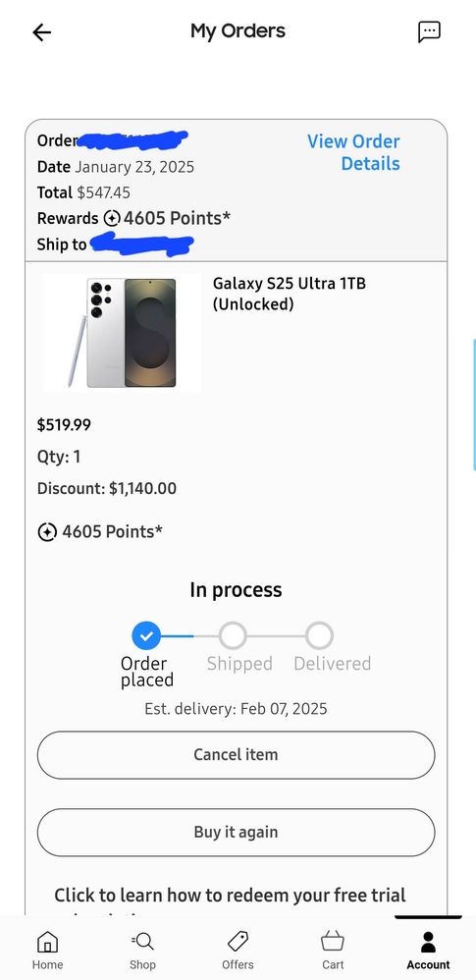The height and width of the screenshot is (980, 476).
Task: Tap the Shipped progress step circle
Action: click(233, 636)
